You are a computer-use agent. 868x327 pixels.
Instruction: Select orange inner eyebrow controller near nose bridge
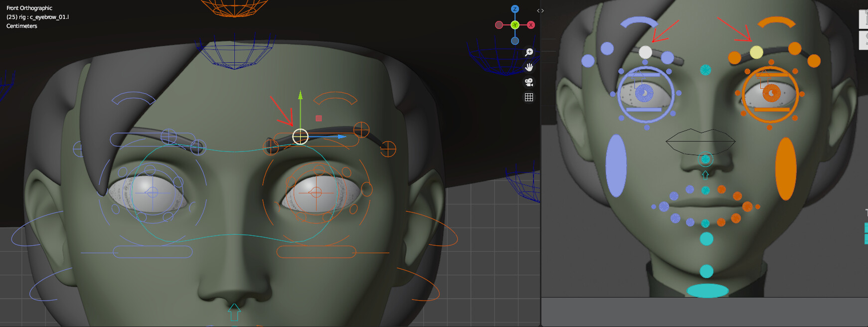(x=271, y=147)
